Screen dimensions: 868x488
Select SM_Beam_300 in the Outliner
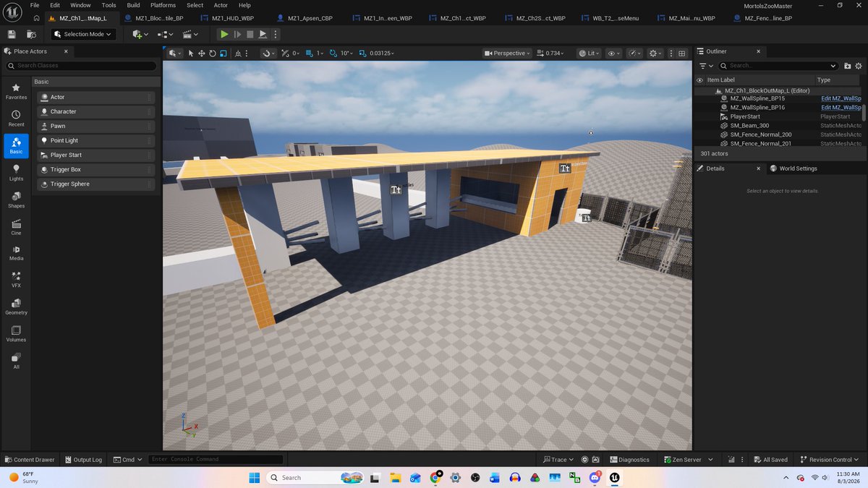749,126
